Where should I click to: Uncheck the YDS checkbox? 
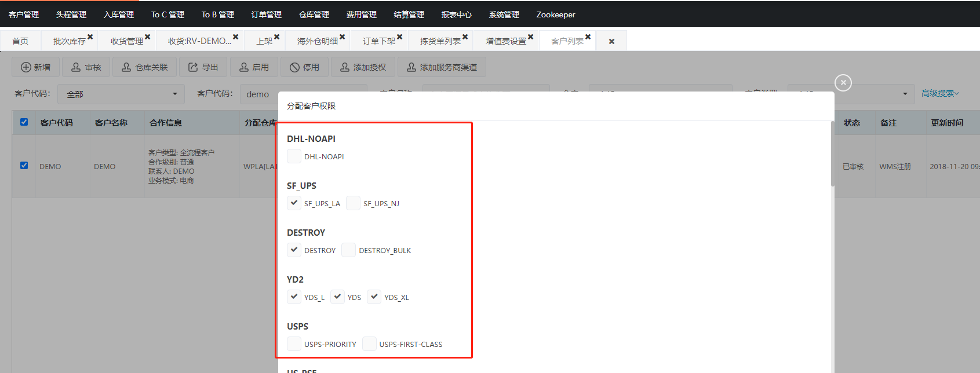click(x=337, y=297)
